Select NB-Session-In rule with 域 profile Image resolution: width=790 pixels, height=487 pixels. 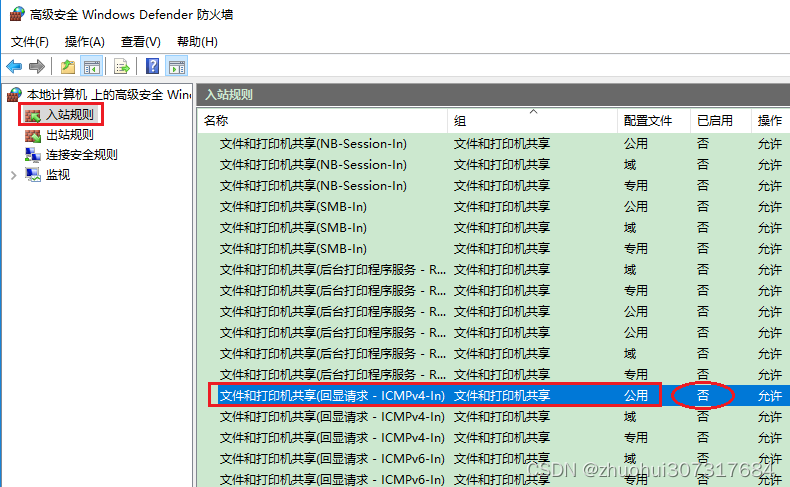(x=494, y=165)
